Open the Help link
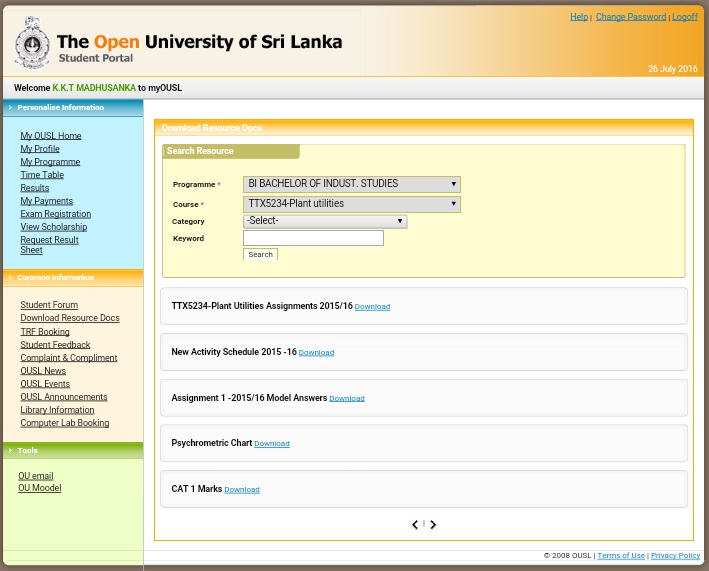 579,17
